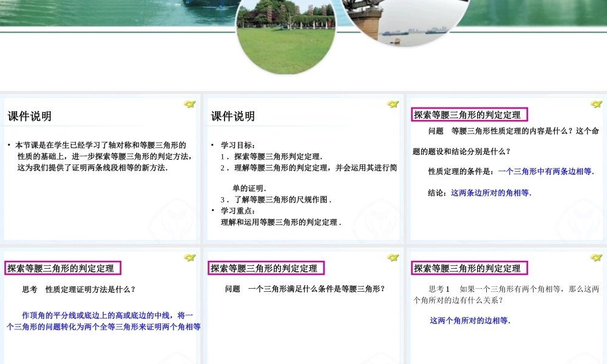Click blue text 一个三角形中有两条边相等
607x364 pixels.
pyautogui.click(x=546, y=171)
